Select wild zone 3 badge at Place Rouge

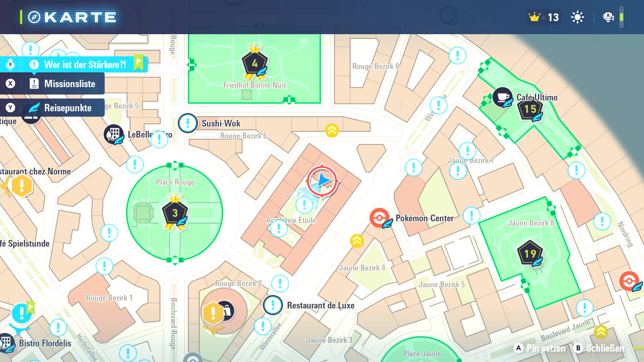tap(175, 213)
